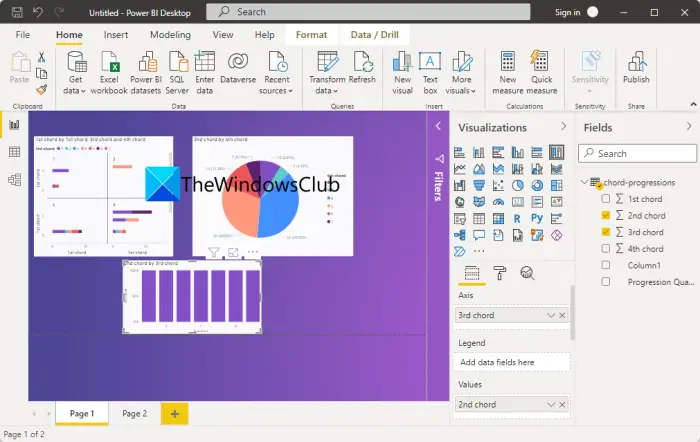Switch to Page 2 tab
The width and height of the screenshot is (700, 442).
pos(134,413)
